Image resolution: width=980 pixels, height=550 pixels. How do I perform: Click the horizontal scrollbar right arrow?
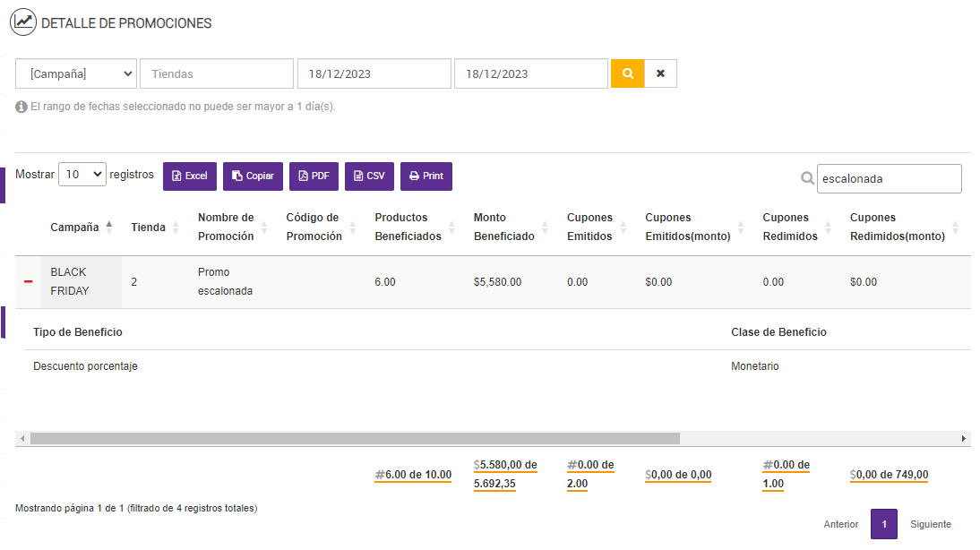(x=964, y=439)
